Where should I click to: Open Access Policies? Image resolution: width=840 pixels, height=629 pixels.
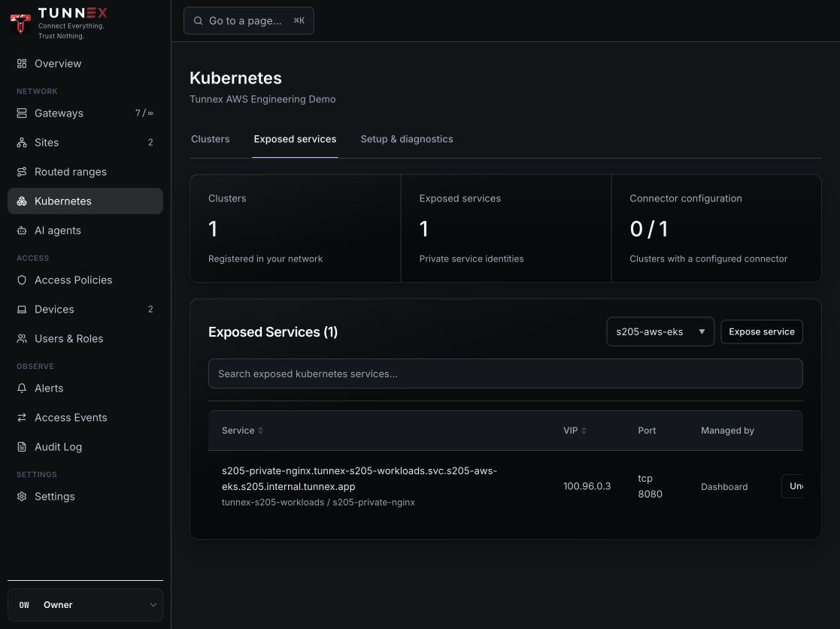click(85, 280)
